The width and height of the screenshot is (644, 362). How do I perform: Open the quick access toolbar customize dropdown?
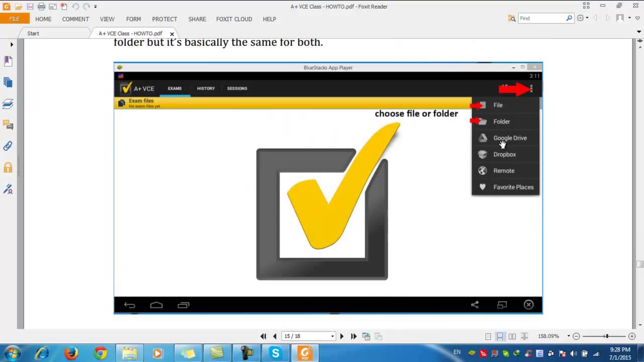96,7
